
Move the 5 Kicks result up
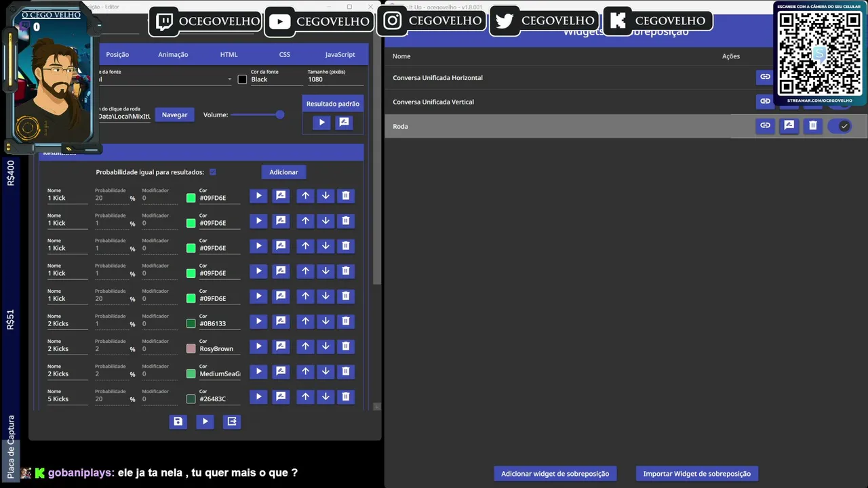pyautogui.click(x=306, y=396)
